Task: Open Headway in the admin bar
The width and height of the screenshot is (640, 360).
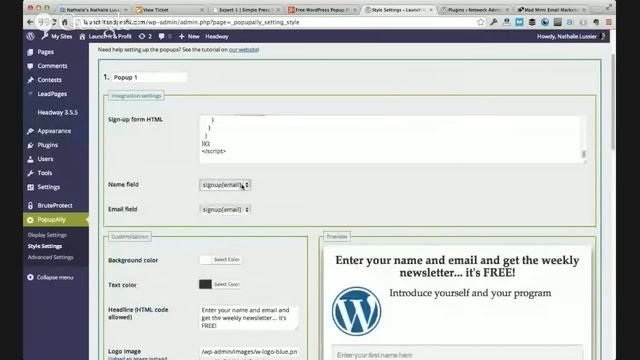Action: (x=217, y=36)
